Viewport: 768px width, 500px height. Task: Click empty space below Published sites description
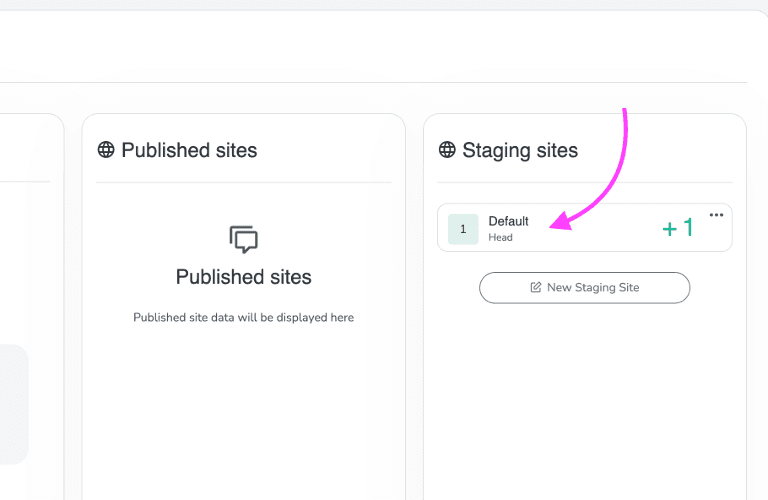point(243,410)
